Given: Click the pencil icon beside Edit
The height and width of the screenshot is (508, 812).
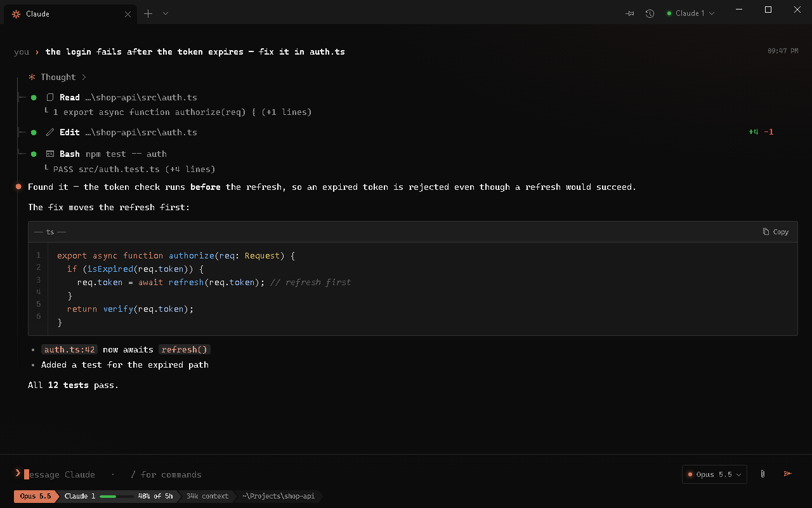Looking at the screenshot, I should click(50, 132).
